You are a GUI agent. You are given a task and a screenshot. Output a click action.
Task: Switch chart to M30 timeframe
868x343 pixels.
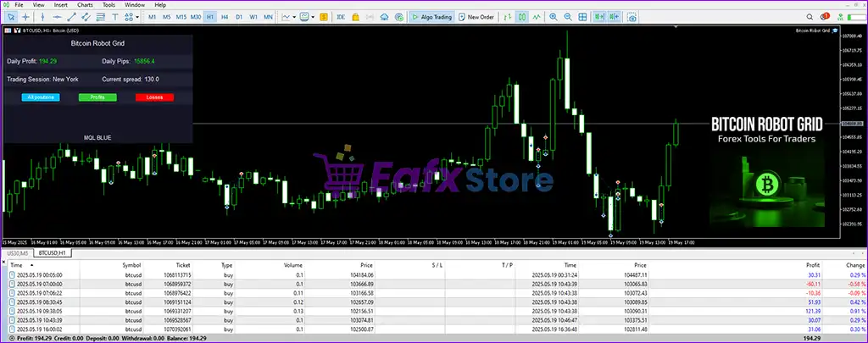[x=196, y=17]
